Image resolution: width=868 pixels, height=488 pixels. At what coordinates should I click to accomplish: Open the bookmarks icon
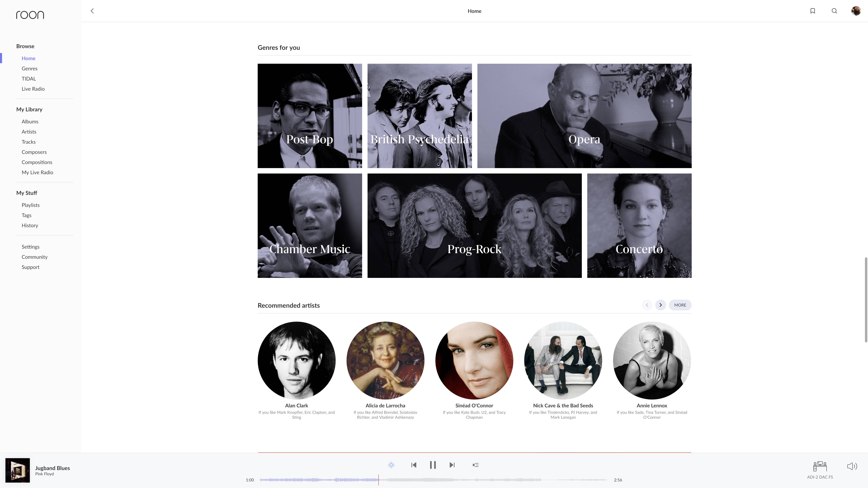coord(813,11)
